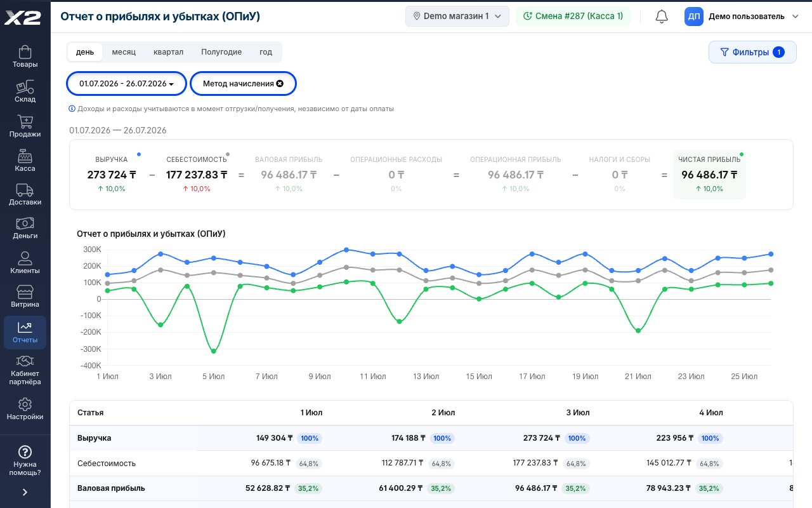Image resolution: width=812 pixels, height=508 pixels.
Task: Open the Товары section in sidebar
Action: click(x=25, y=57)
